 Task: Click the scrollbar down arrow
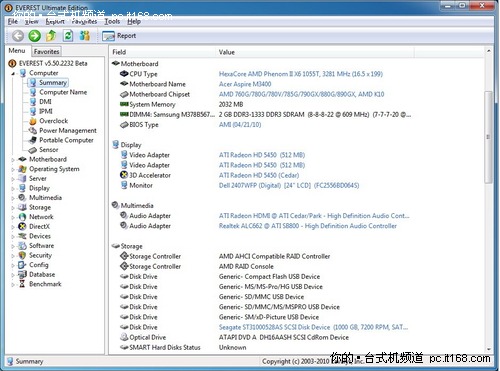coord(488,349)
